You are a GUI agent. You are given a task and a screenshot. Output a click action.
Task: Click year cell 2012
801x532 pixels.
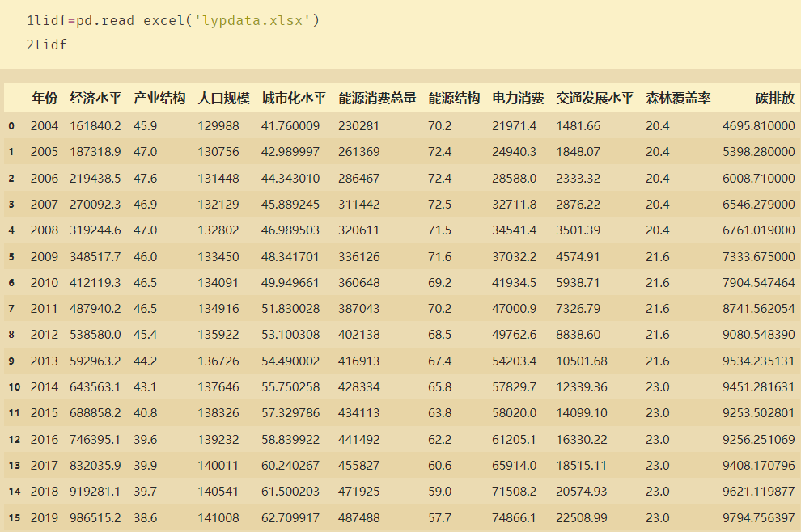pos(44,335)
